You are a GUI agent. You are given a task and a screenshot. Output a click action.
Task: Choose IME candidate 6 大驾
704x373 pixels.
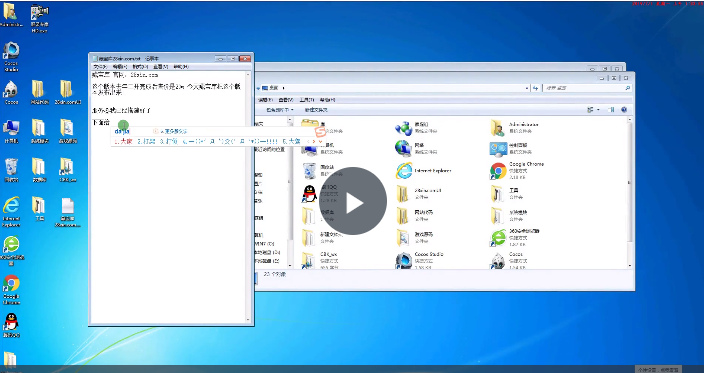point(291,141)
